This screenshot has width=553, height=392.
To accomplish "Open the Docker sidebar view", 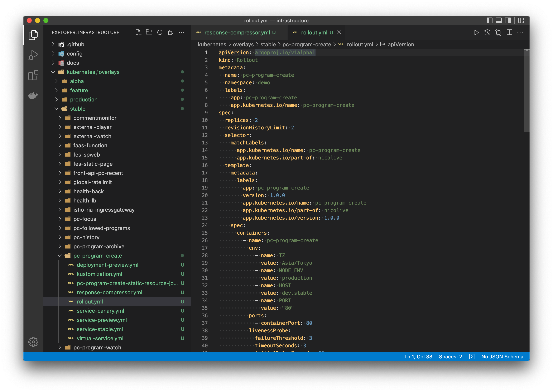I will 33,95.
